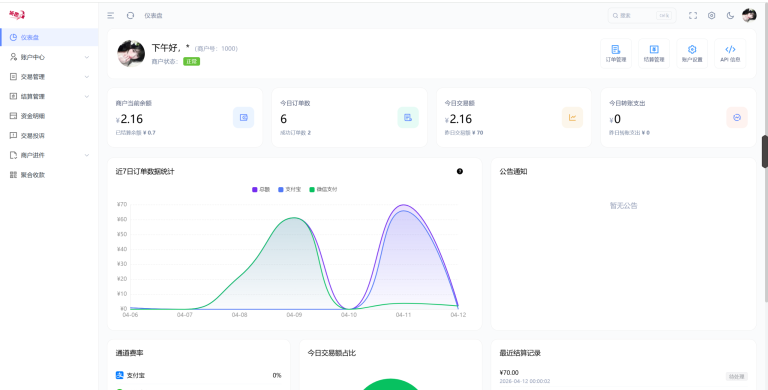Screen dimensions: 768x390
Task: Click the 今日交易额 value ¥2.16
Action: point(458,119)
